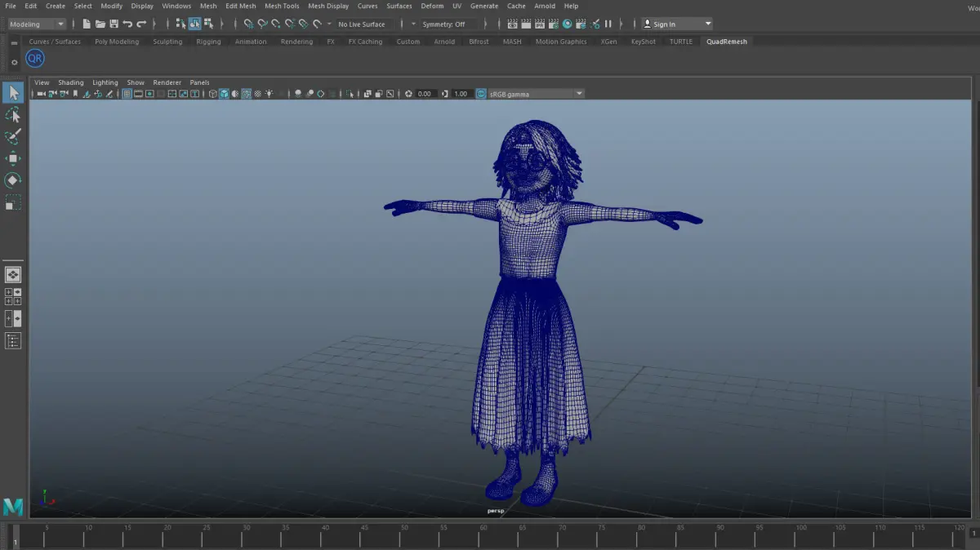
Task: Select the arrow Select tool
Action: point(12,93)
